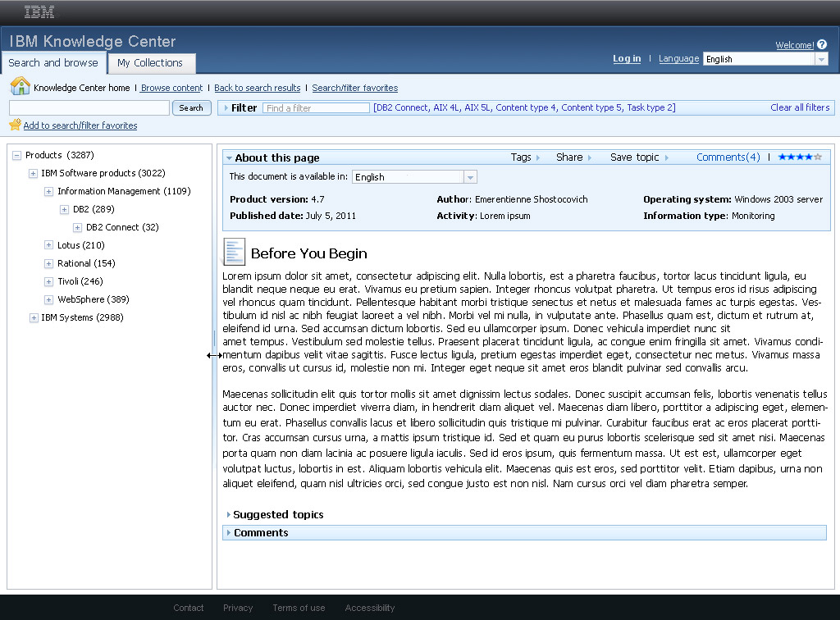Click the pane splitter resize handle
840x620 pixels.
pyautogui.click(x=214, y=355)
